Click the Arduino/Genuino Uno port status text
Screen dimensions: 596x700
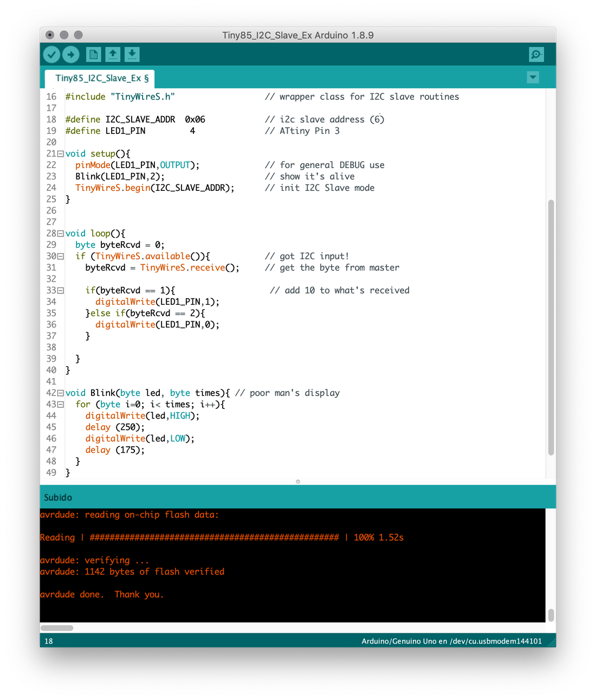(x=452, y=641)
